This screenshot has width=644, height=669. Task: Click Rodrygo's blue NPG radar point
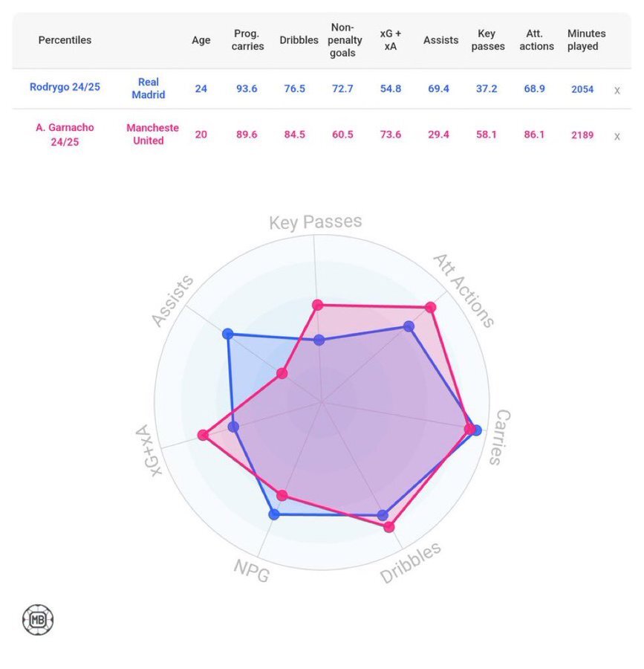click(x=274, y=514)
